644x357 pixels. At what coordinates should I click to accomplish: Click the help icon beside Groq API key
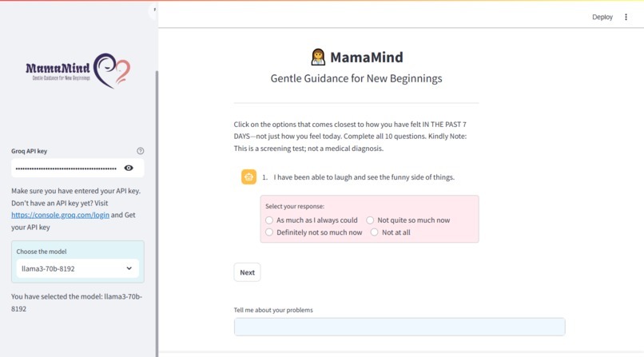tap(141, 151)
